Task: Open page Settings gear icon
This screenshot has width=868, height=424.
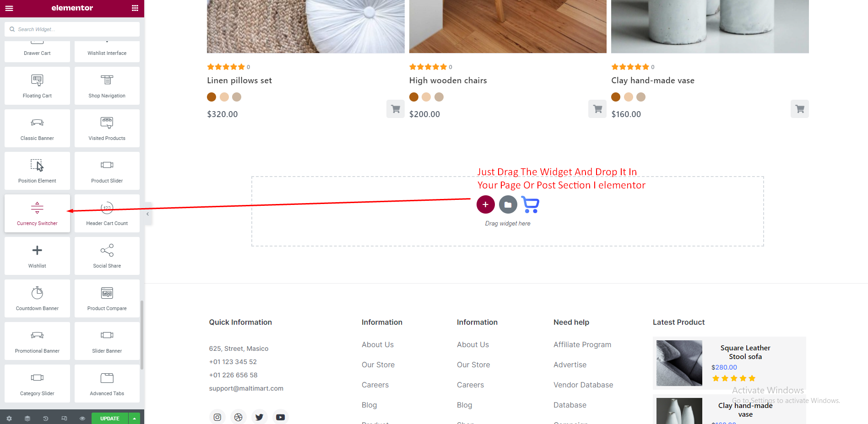Action: 9,419
